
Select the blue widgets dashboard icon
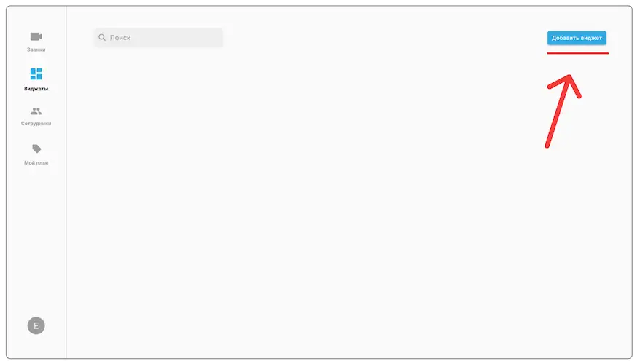click(x=36, y=74)
